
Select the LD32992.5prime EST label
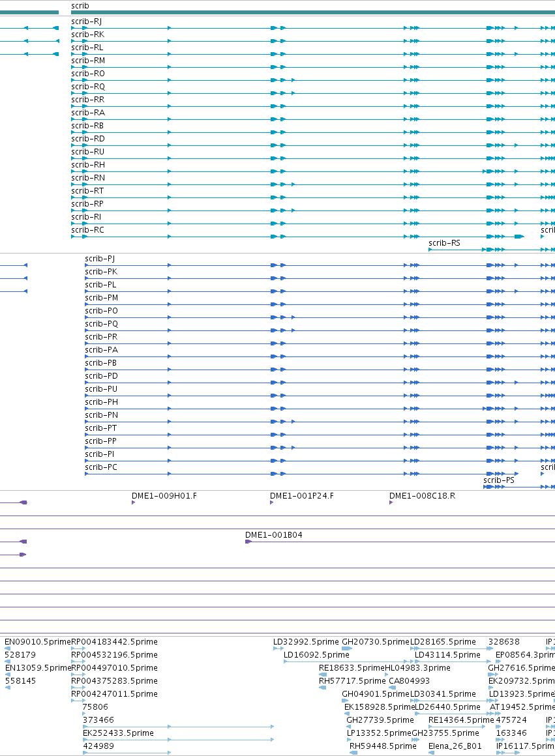[x=306, y=642]
